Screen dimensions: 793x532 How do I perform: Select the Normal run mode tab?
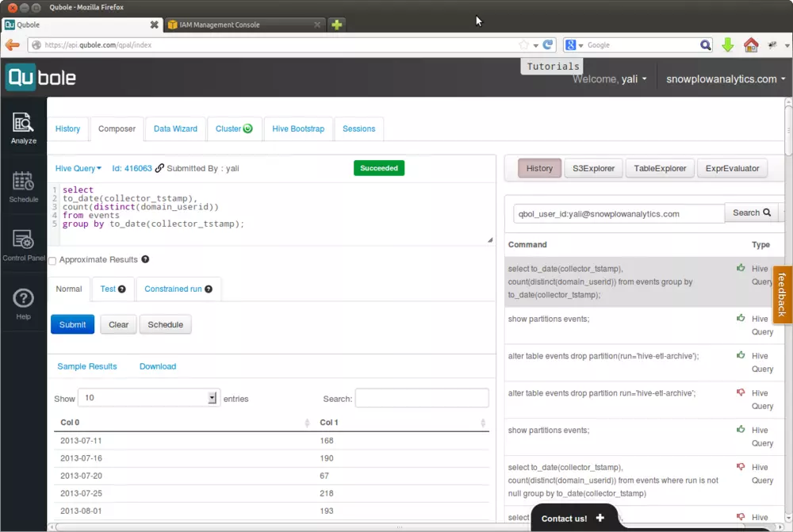pyautogui.click(x=69, y=289)
